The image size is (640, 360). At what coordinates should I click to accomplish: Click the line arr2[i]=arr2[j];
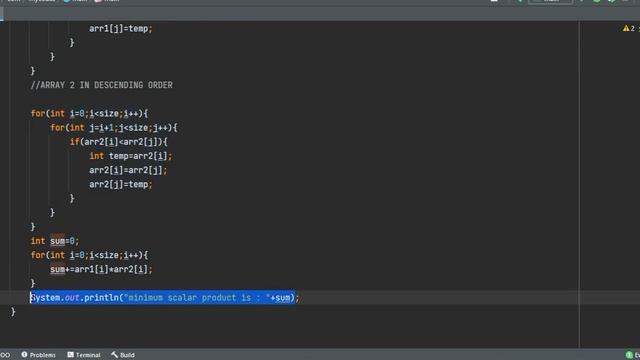[128, 170]
